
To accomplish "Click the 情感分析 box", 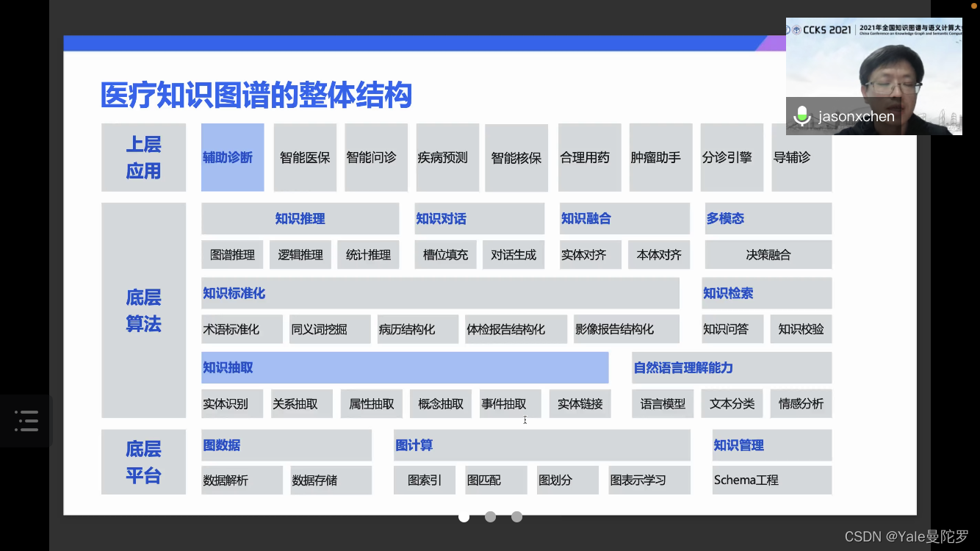I will point(801,403).
